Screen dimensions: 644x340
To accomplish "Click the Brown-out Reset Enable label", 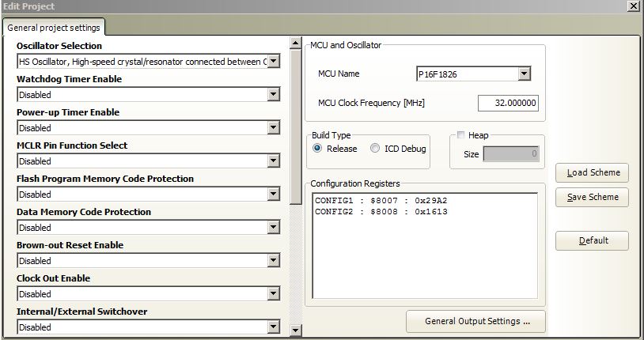I will coord(70,245).
